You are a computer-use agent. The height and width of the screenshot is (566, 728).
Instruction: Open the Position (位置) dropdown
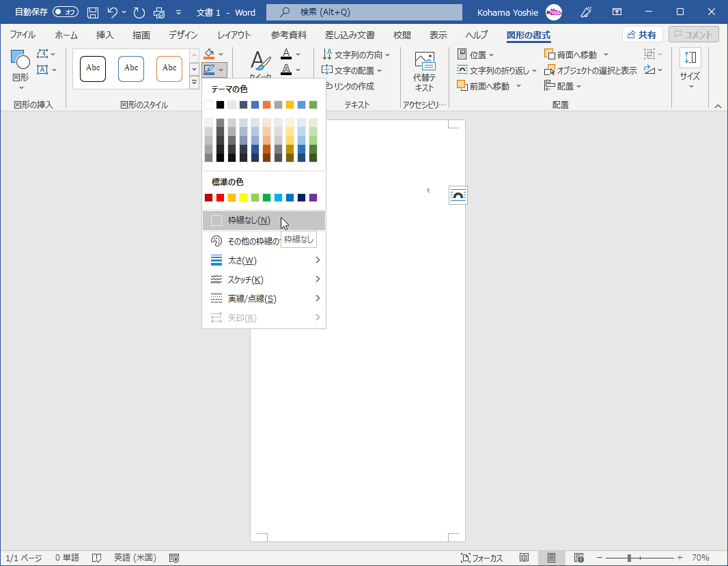[x=476, y=55]
